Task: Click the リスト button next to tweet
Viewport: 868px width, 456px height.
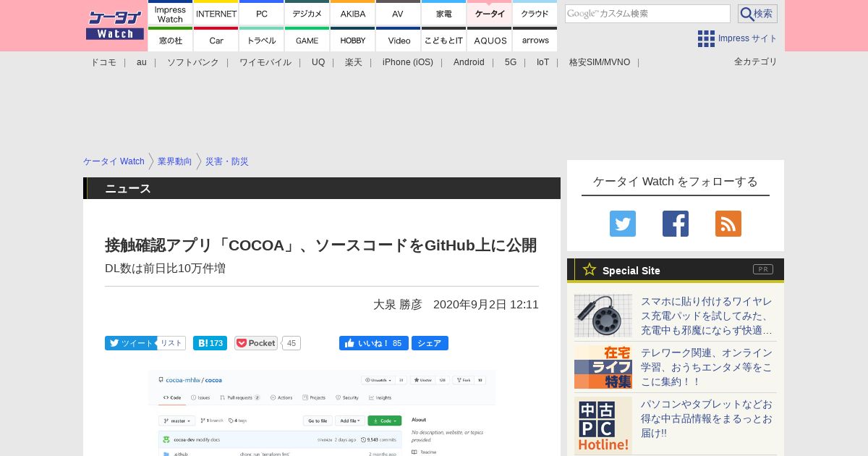Action: (x=171, y=343)
